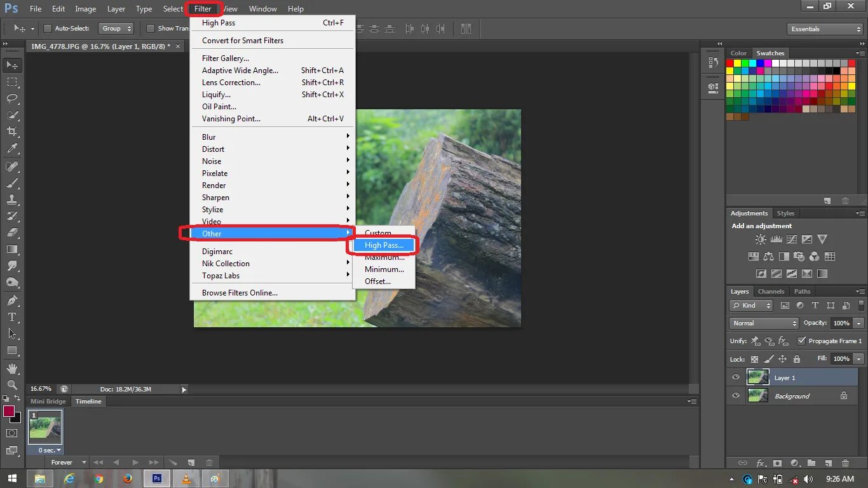The height and width of the screenshot is (488, 868).
Task: Select the History Brush tool
Action: 12,216
